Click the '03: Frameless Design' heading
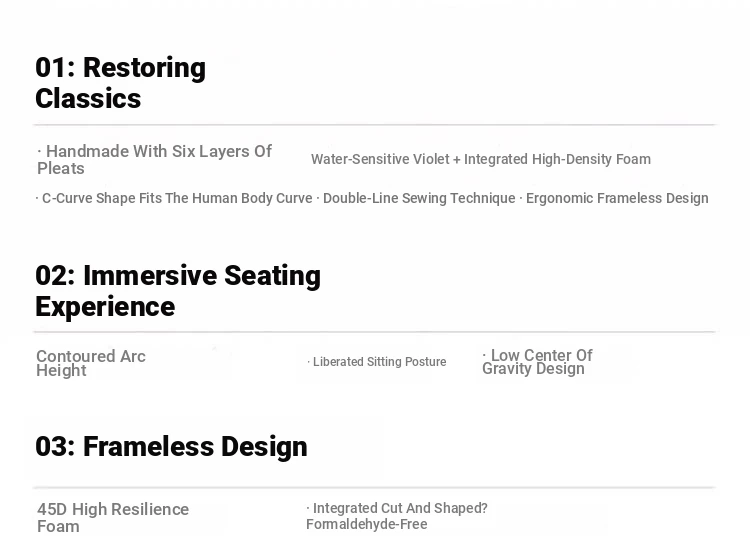The width and height of the screenshot is (750, 560). coord(171,446)
